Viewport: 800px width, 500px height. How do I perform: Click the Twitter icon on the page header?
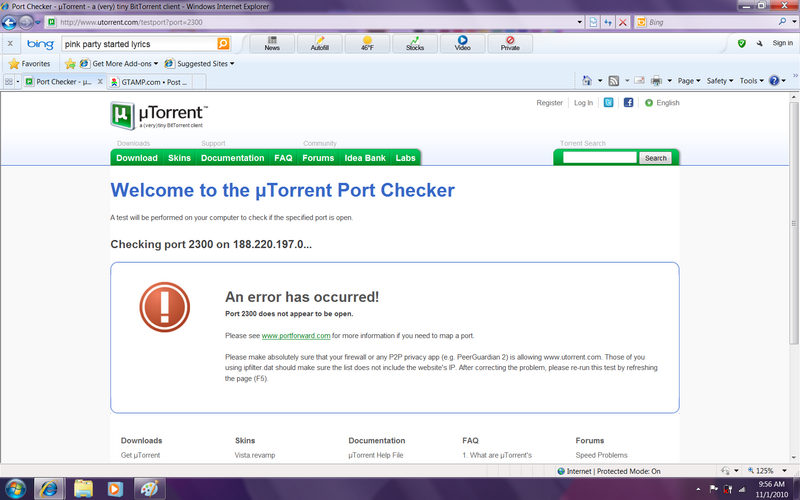point(608,102)
